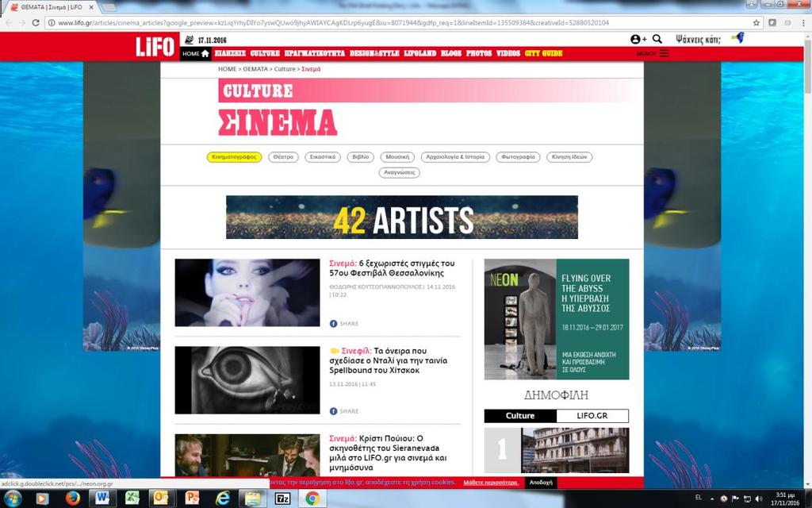Image resolution: width=812 pixels, height=508 pixels.
Task: Open PowerPoint from the taskbar
Action: point(192,498)
